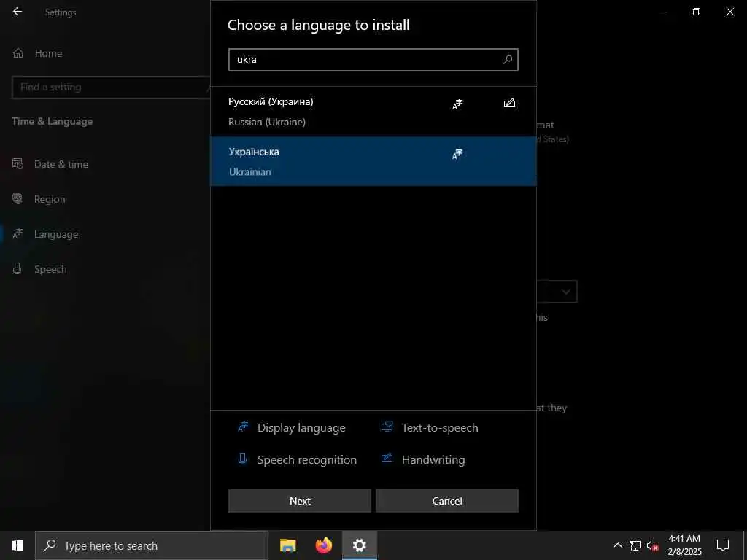
Task: Click the 'Time & Language' section heading
Action: [x=52, y=122]
